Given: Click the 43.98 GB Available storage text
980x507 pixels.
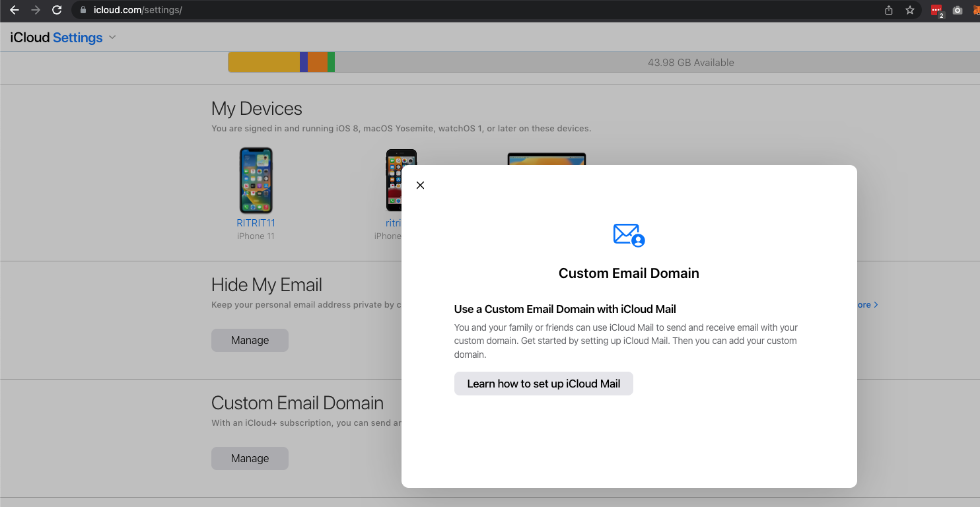Looking at the screenshot, I should pyautogui.click(x=691, y=63).
